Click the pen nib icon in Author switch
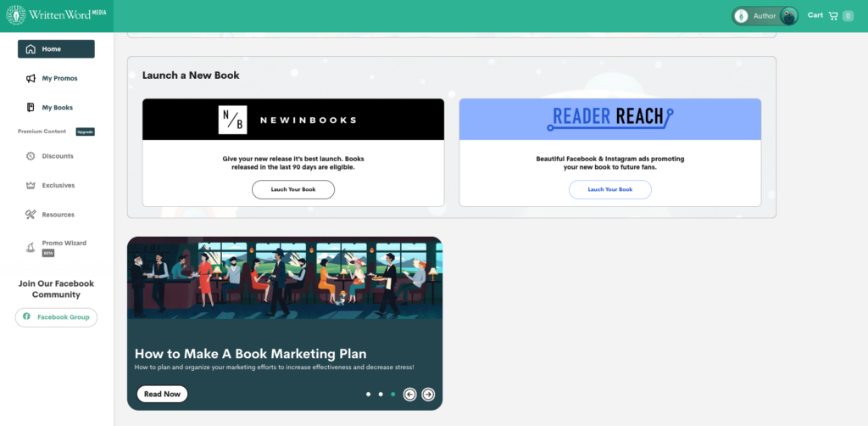Image resolution: width=868 pixels, height=426 pixels. 741,16
